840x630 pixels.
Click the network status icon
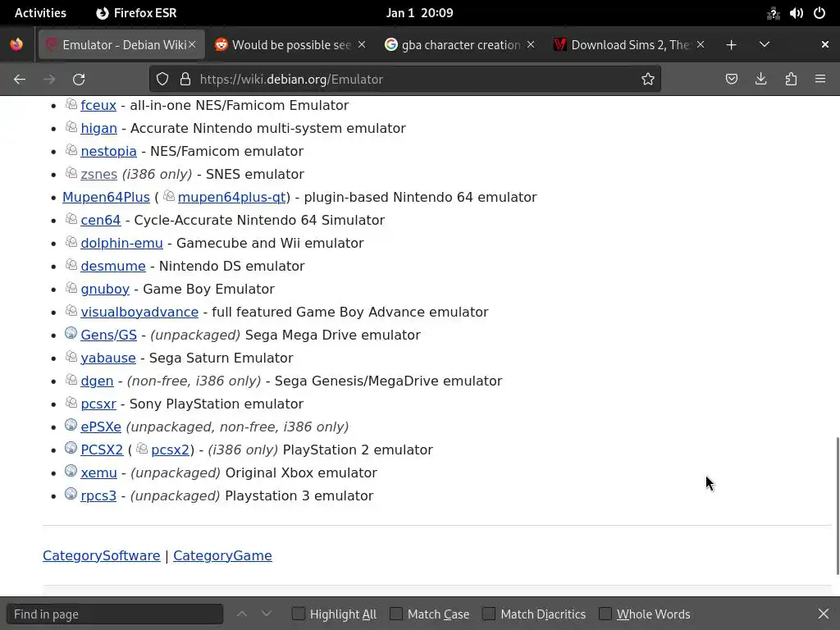773,13
